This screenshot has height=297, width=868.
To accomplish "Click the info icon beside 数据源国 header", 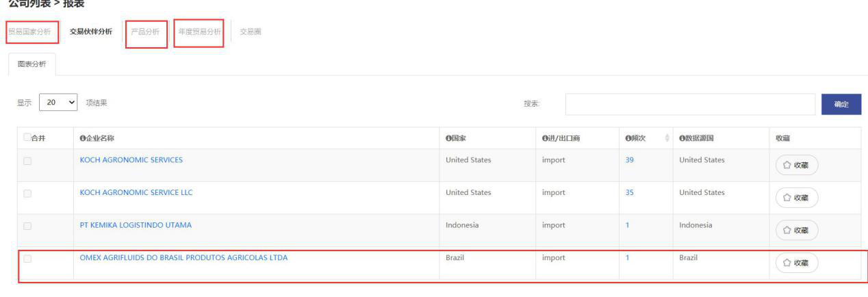I will pos(682,138).
